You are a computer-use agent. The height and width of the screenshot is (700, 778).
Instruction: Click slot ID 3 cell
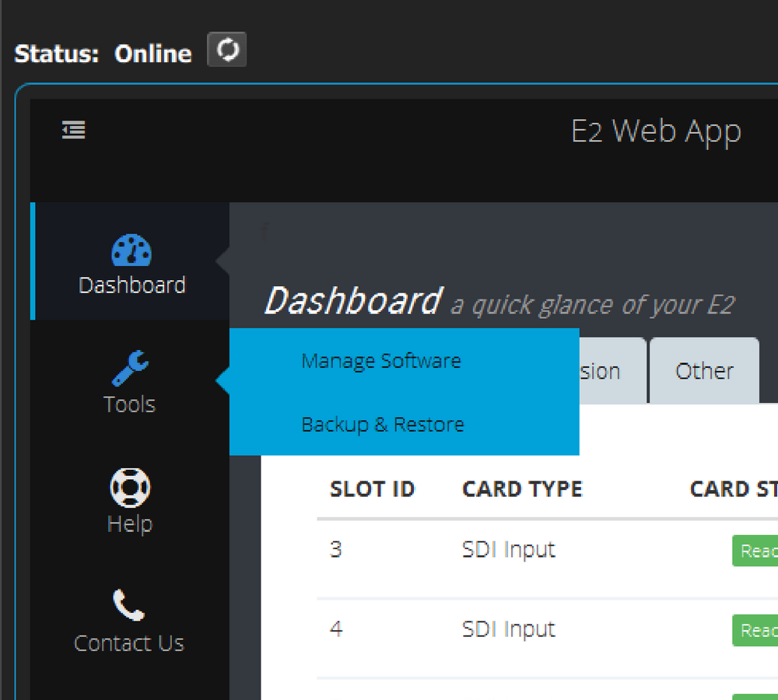[x=336, y=550]
